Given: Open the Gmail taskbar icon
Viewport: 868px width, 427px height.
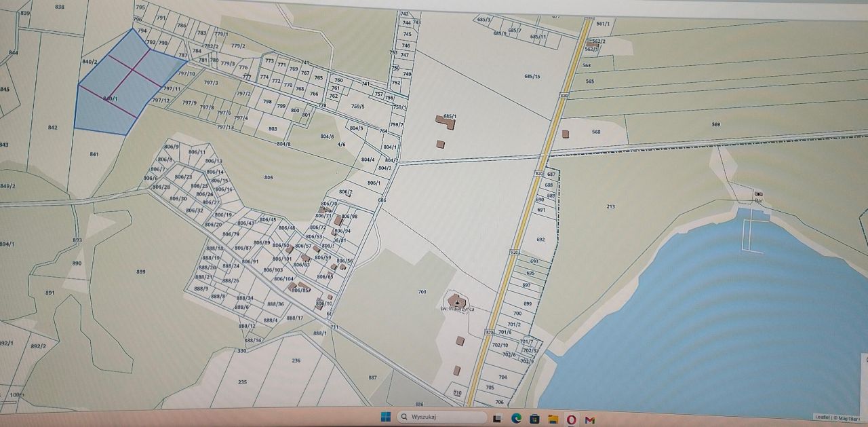Looking at the screenshot, I should 590,420.
